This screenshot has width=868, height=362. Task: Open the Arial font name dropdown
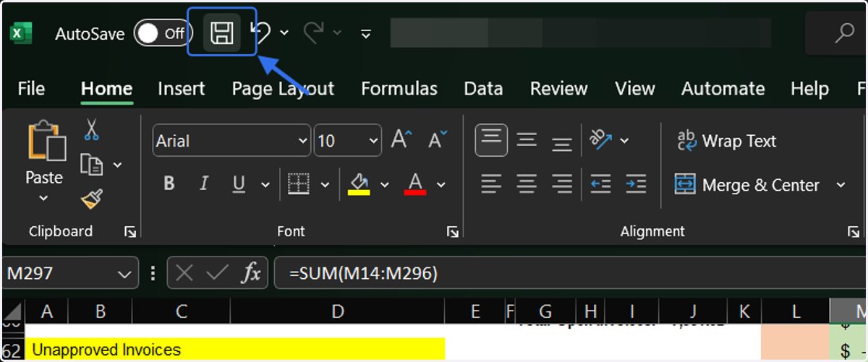(303, 141)
